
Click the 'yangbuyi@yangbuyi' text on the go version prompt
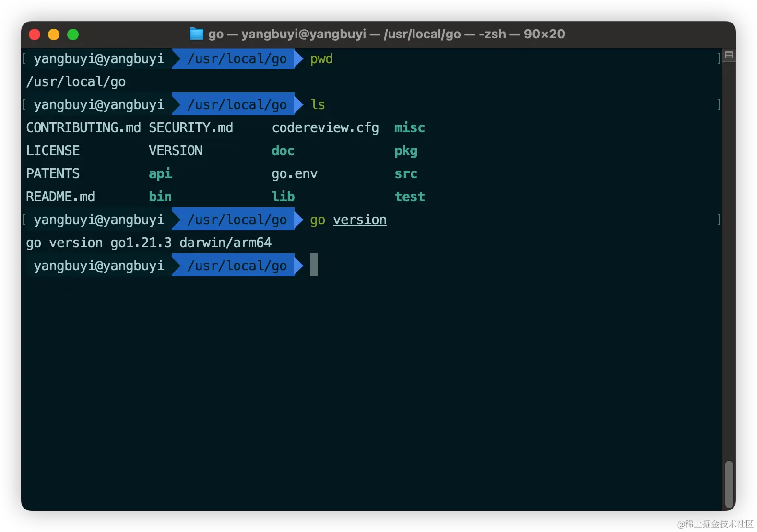click(x=99, y=220)
